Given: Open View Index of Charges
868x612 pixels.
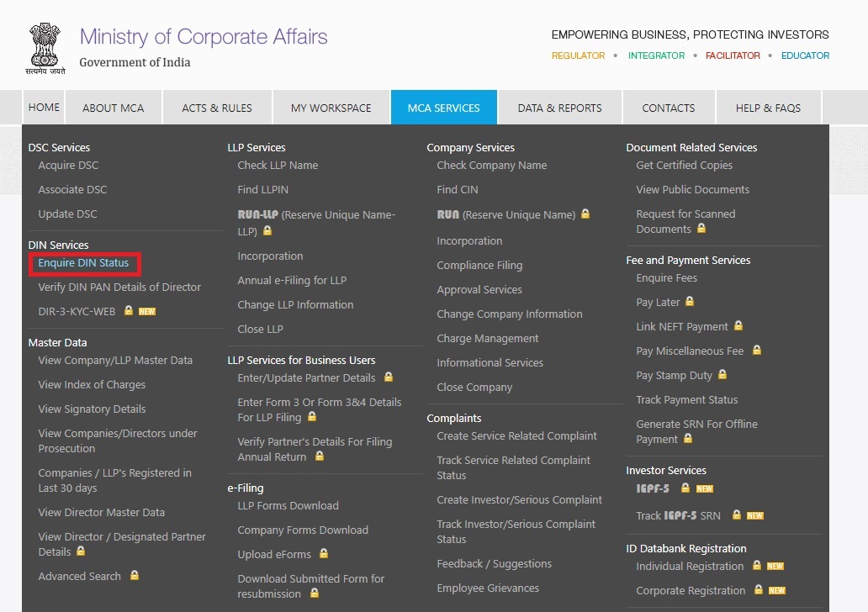Looking at the screenshot, I should pos(92,384).
